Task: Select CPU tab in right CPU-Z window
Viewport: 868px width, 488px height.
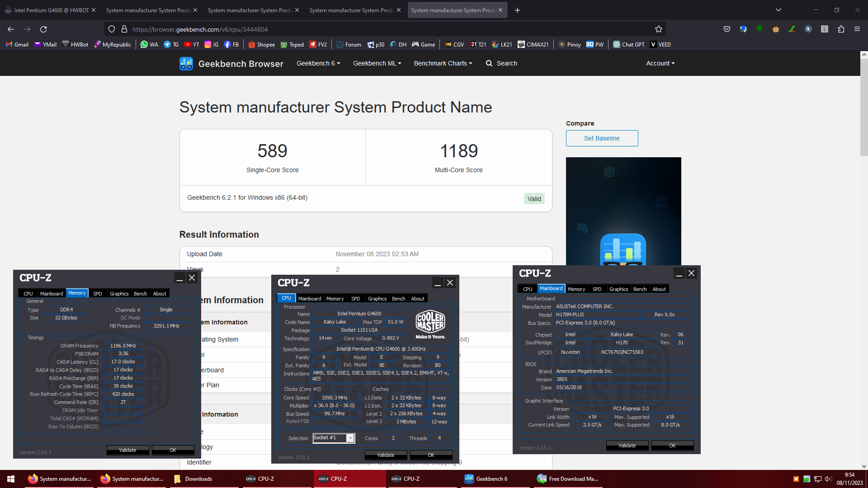Action: tap(528, 289)
